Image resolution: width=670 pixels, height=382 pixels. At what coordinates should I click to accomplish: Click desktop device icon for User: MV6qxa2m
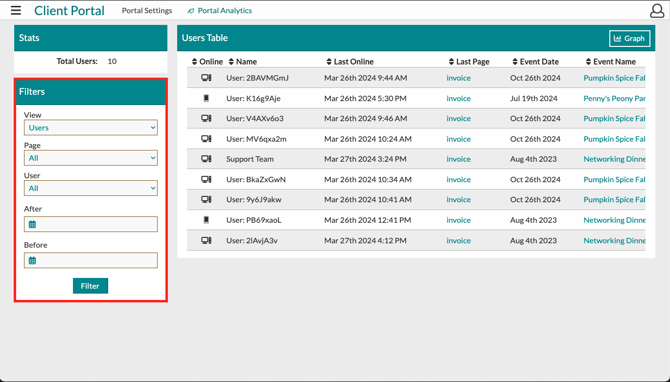click(206, 139)
